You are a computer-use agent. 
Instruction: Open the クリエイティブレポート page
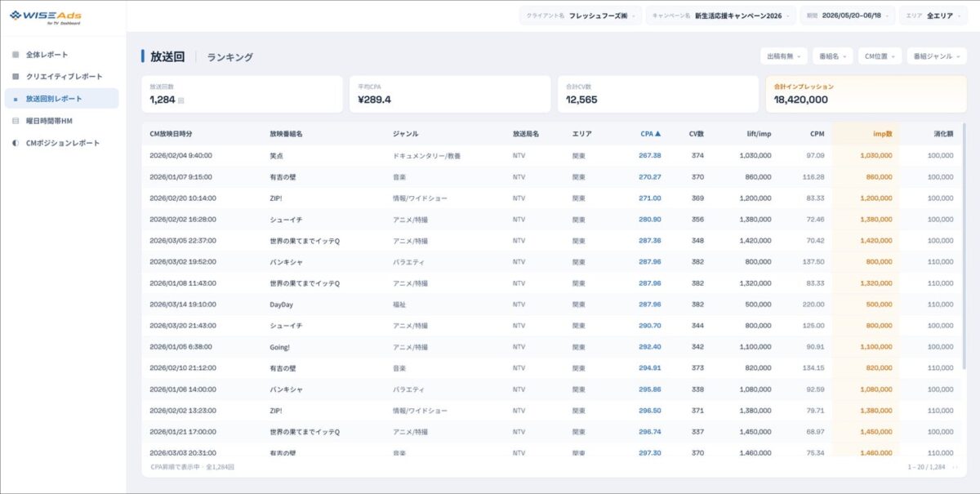point(61,76)
